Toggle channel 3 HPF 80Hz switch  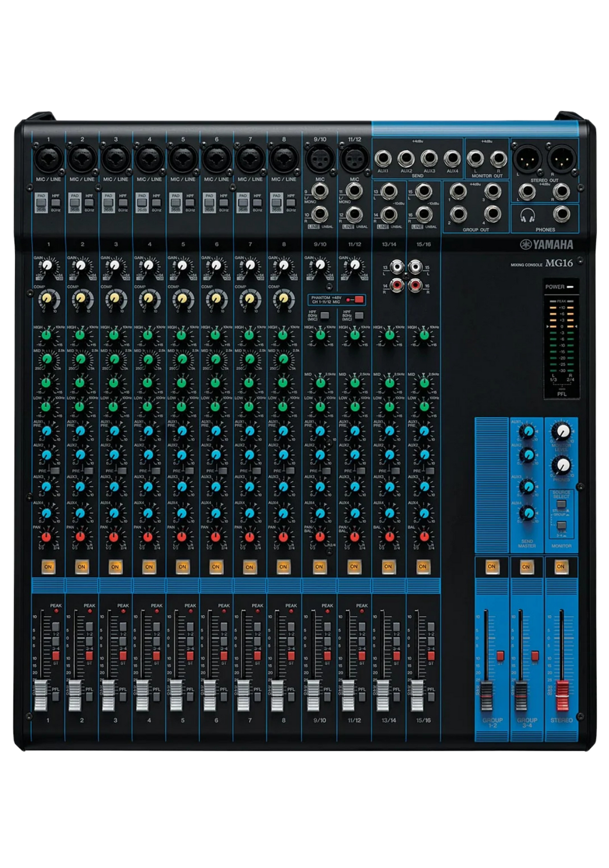(123, 204)
